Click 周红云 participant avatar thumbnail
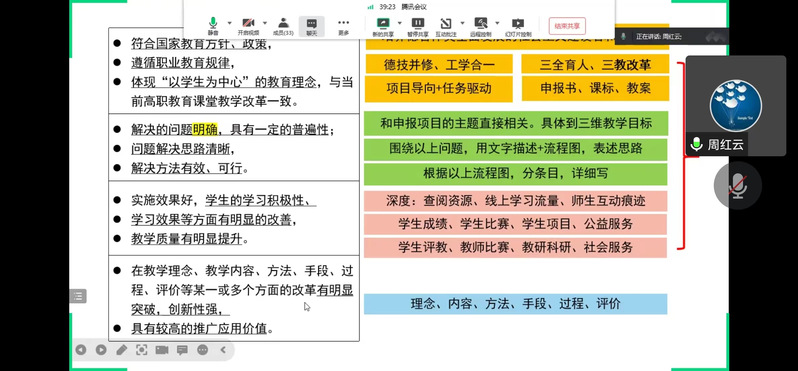Viewport: 798px width, 371px height. [735, 105]
